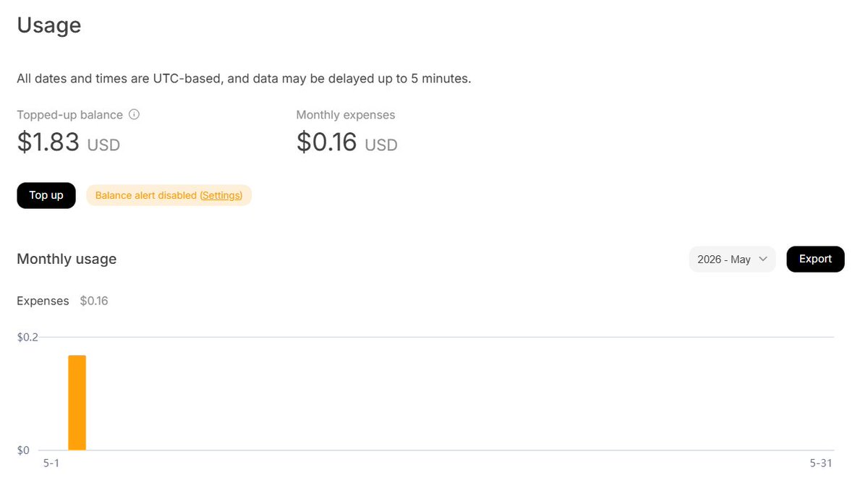Click the chevron arrow on month selector
Viewport: 868px width, 488px height.
pos(762,259)
